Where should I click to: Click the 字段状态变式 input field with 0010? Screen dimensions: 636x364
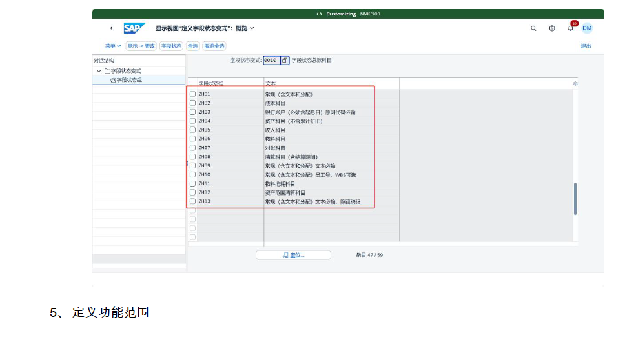(x=271, y=60)
